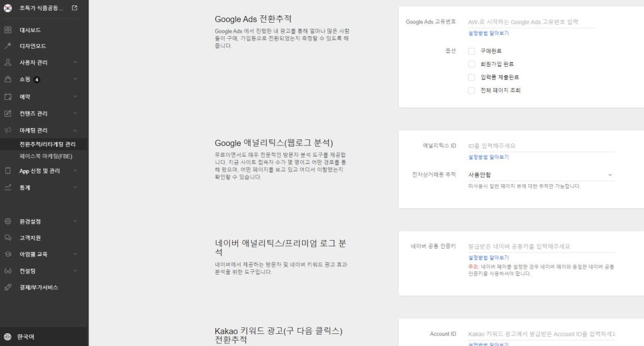644x346 pixels.
Task: Expand App 신청 및 관리 chevron
Action: 75,171
